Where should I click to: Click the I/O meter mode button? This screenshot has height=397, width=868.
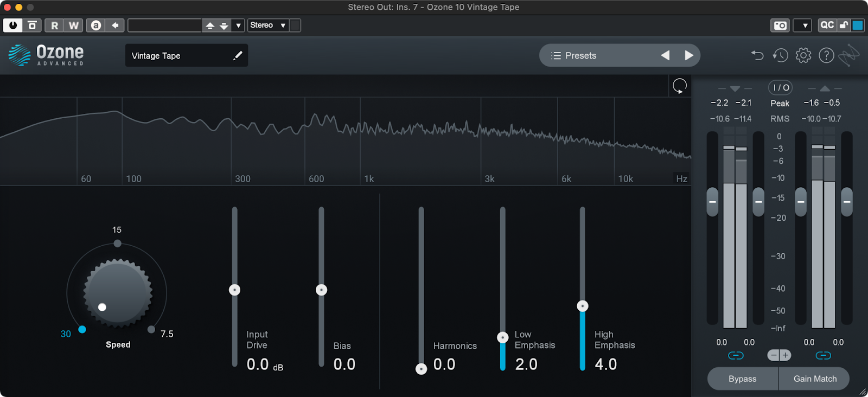pos(781,87)
